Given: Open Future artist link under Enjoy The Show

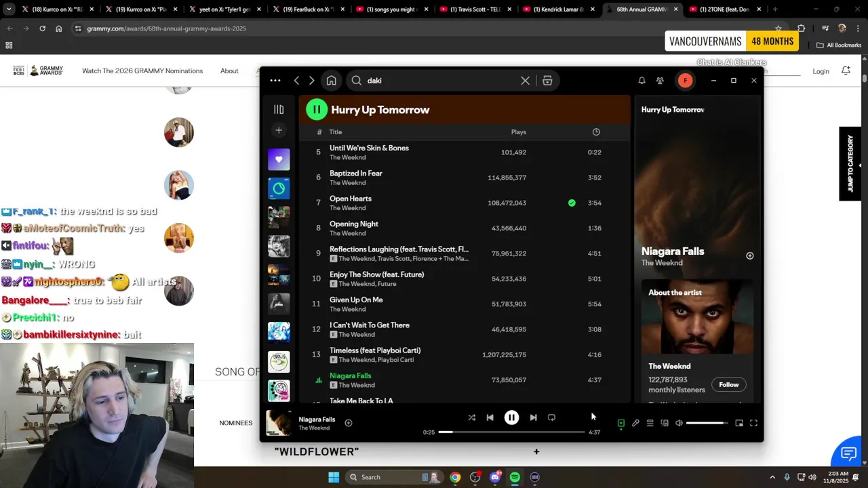Looking at the screenshot, I should coord(387,284).
